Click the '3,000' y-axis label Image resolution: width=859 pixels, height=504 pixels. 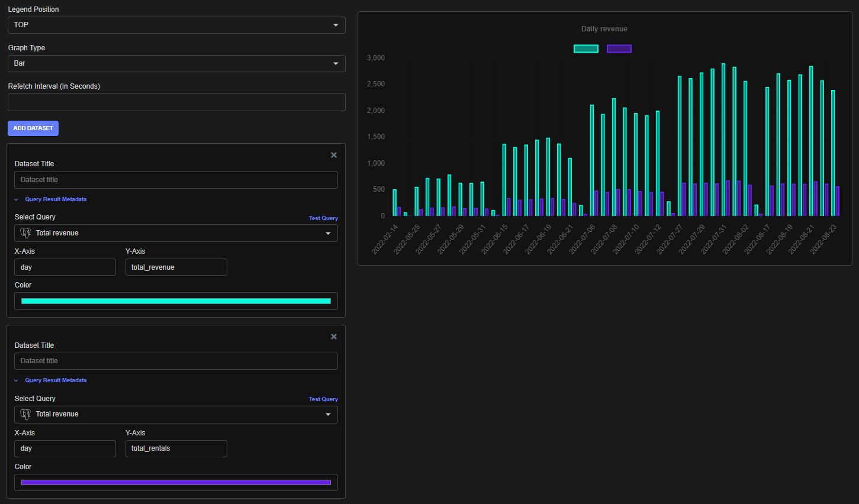(376, 58)
